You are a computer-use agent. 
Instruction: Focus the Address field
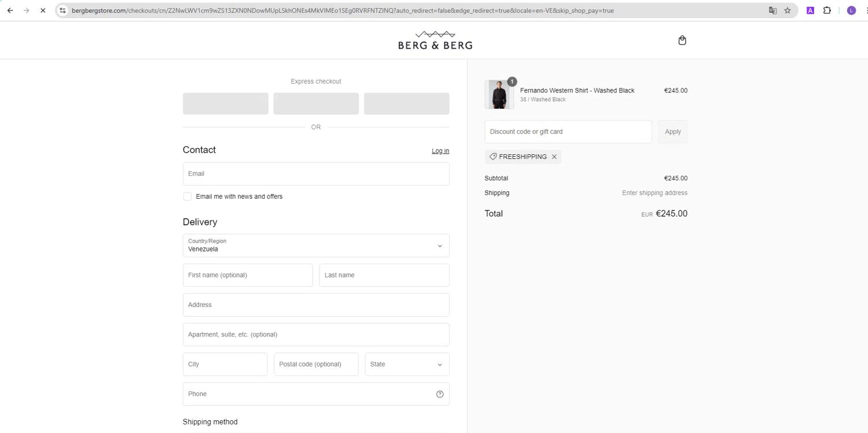(316, 305)
